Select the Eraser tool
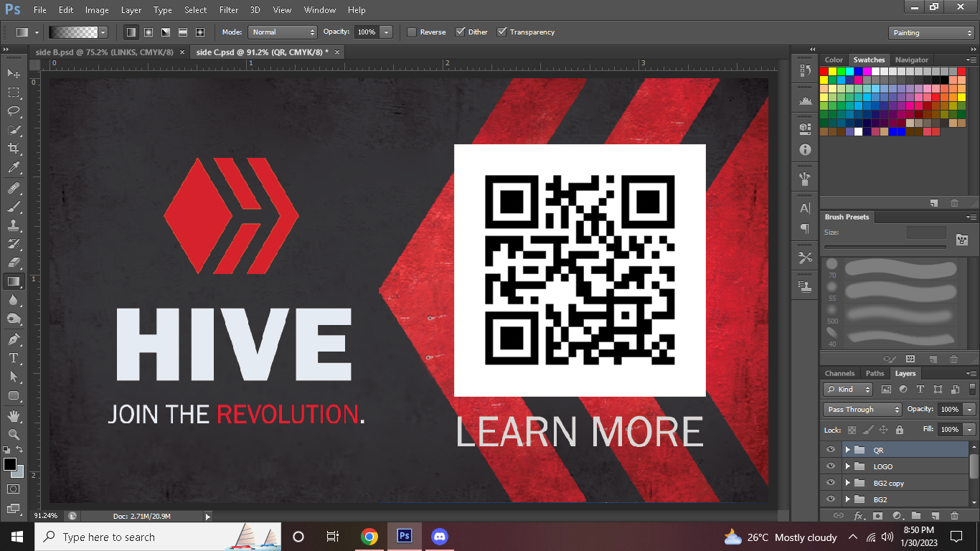 (14, 263)
